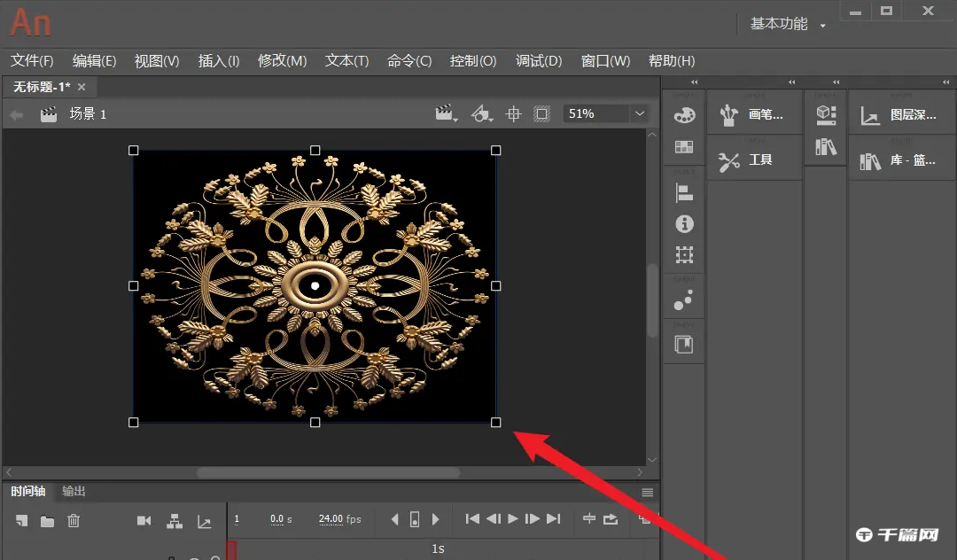This screenshot has width=957, height=560.
Task: Open the 信息 (Info) panel icon
Action: (x=682, y=224)
